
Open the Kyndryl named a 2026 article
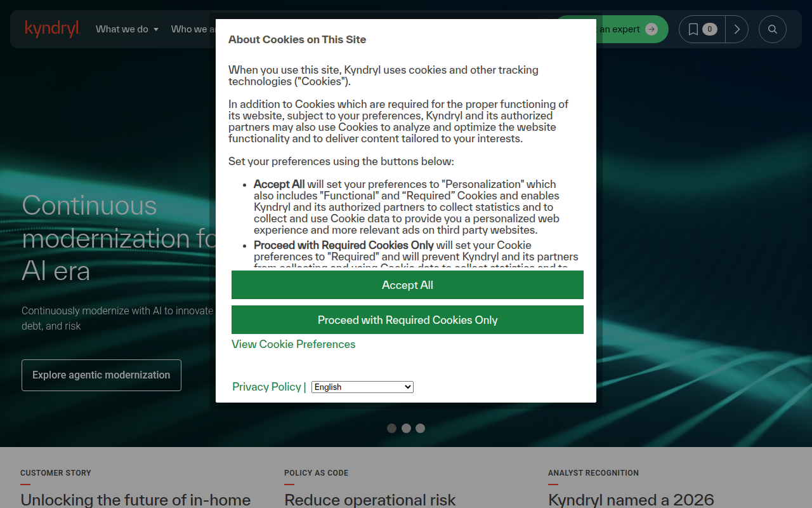[631, 500]
